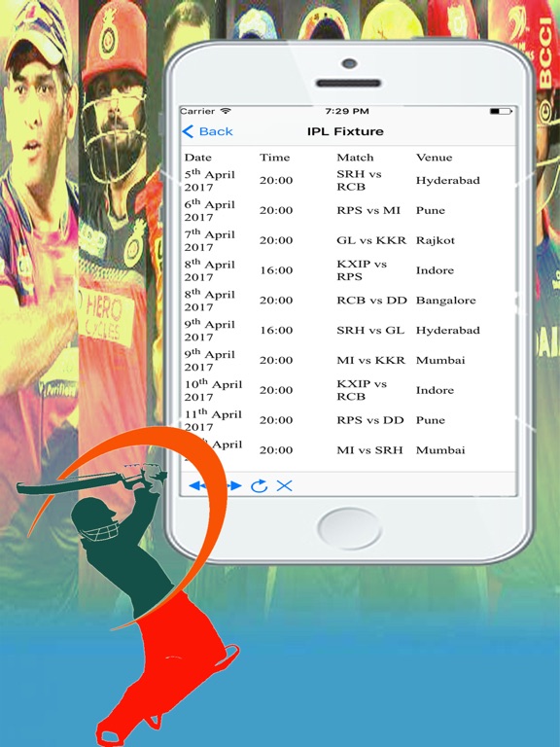This screenshot has height=747, width=560.
Task: Click the IPL Fixture title
Action: point(345,131)
